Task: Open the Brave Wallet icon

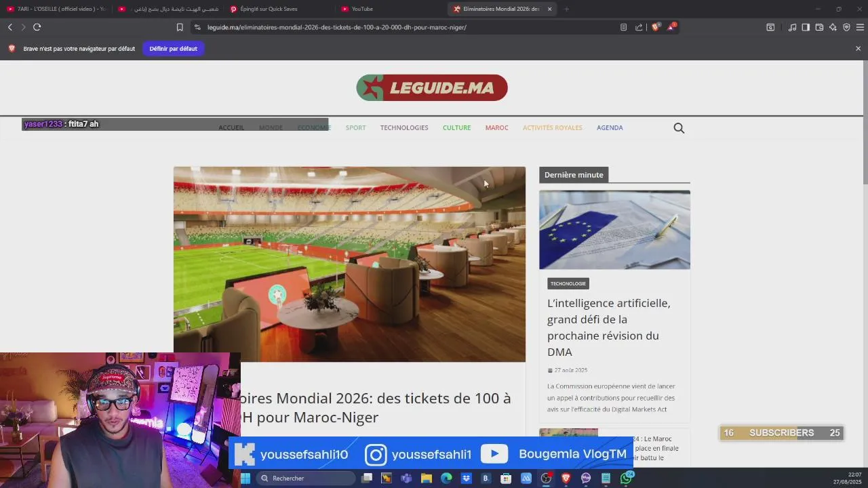Action: click(819, 27)
